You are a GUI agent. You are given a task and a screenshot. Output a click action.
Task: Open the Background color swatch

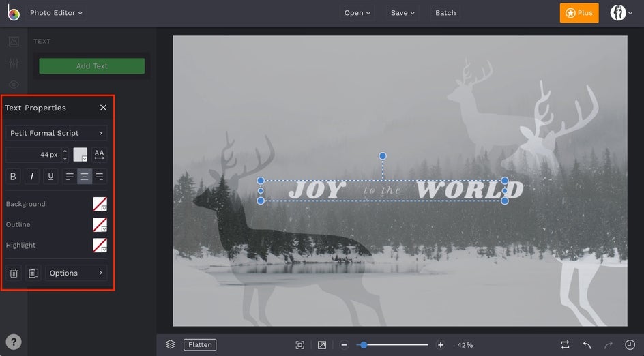100,204
